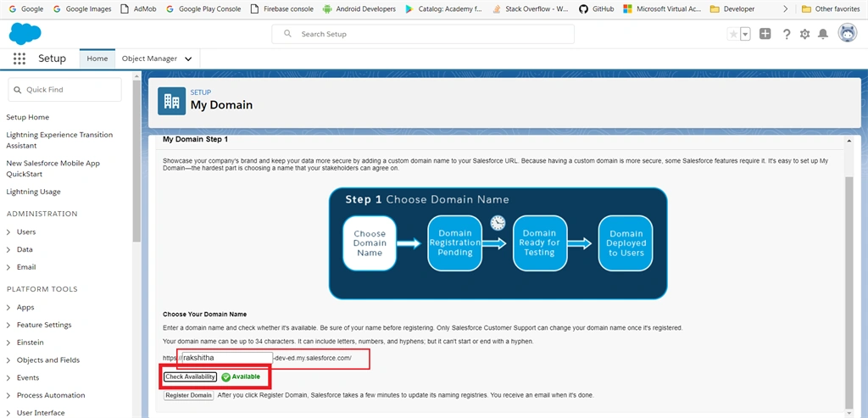
Task: Click the SETUP breadcrumb above My Domain
Action: (x=200, y=92)
